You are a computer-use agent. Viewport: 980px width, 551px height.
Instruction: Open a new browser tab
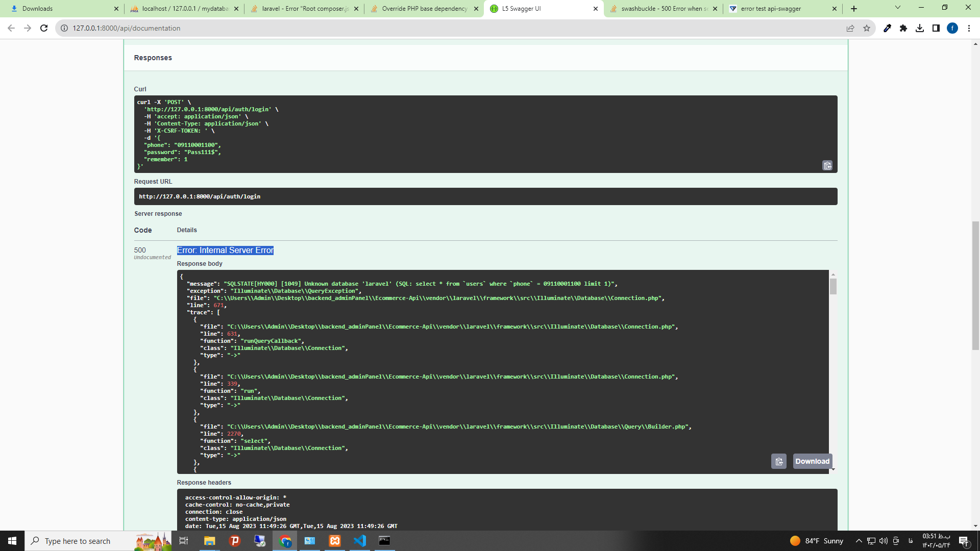point(854,9)
